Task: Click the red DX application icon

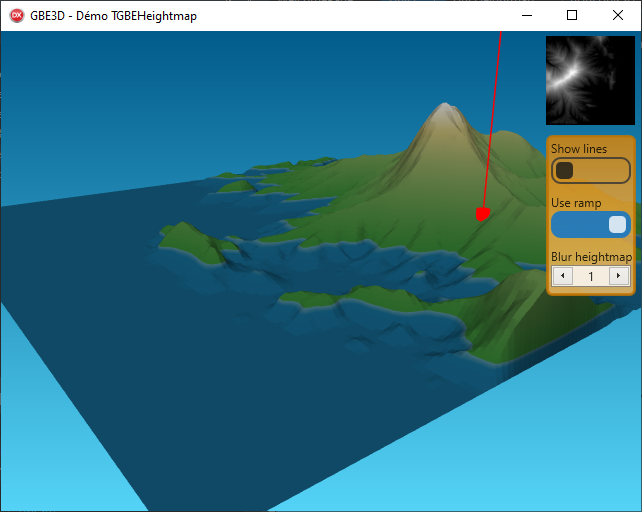Action: tap(17, 16)
